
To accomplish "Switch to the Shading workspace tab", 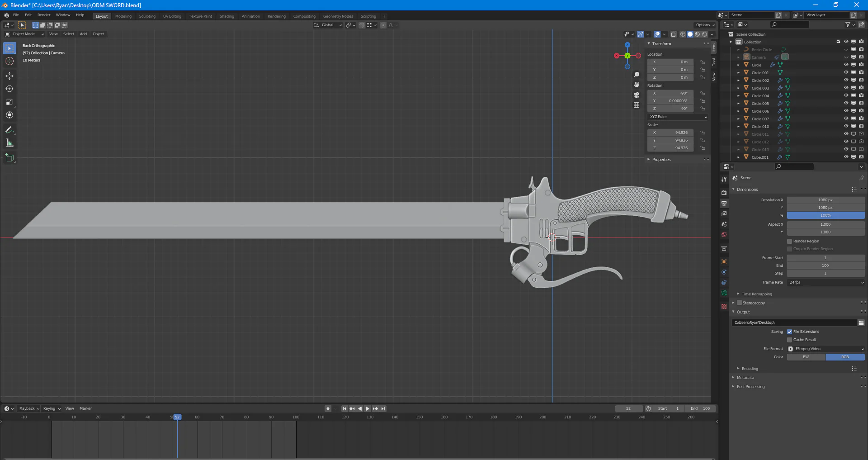I will 226,16.
